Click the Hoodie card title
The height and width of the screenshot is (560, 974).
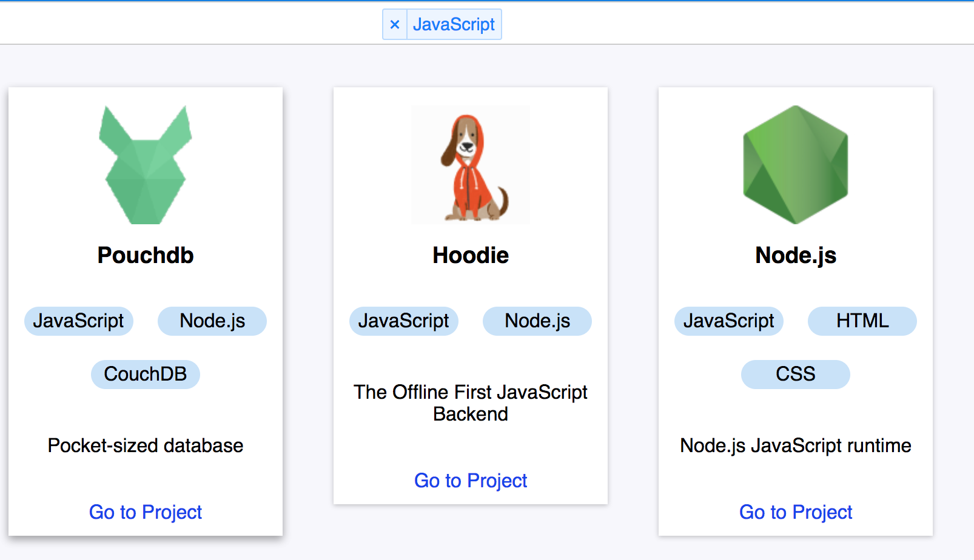471,255
